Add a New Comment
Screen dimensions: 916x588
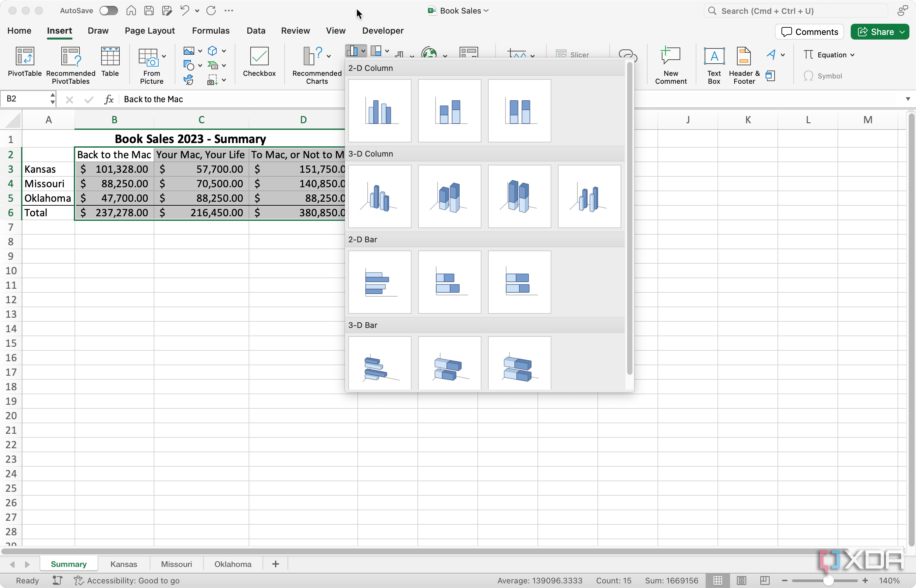671,65
